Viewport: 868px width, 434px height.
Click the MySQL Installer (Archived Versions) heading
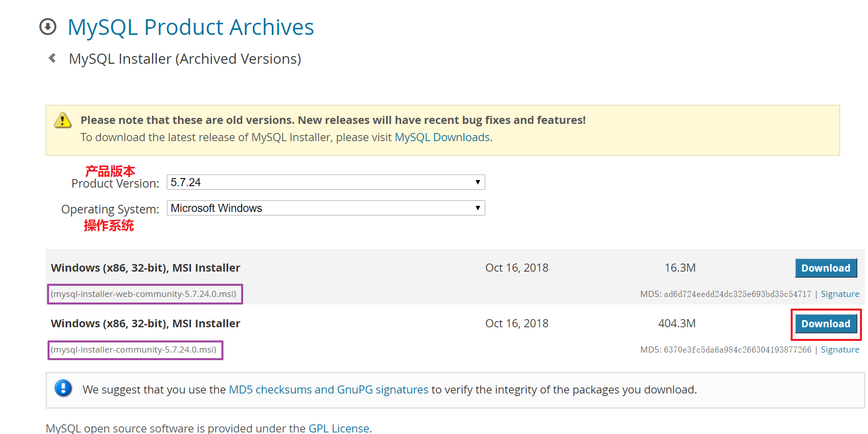185,59
